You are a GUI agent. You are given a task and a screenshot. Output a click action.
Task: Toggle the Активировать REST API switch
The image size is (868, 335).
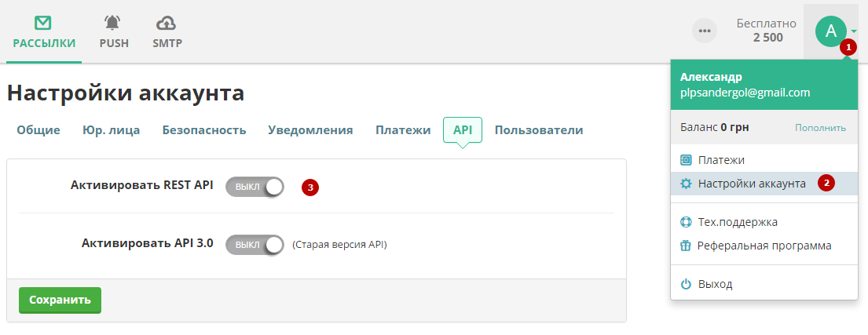tap(255, 188)
